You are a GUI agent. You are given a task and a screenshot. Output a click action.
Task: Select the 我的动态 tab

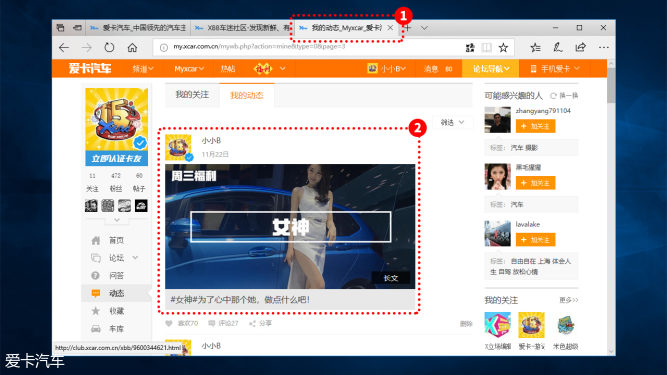pyautogui.click(x=247, y=95)
